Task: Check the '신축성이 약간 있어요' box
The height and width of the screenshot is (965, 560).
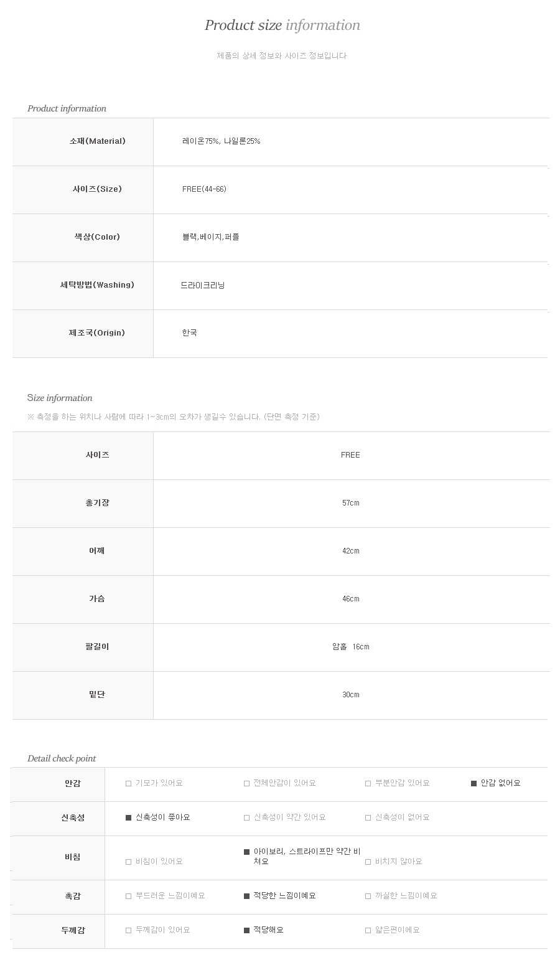Action: click(247, 817)
